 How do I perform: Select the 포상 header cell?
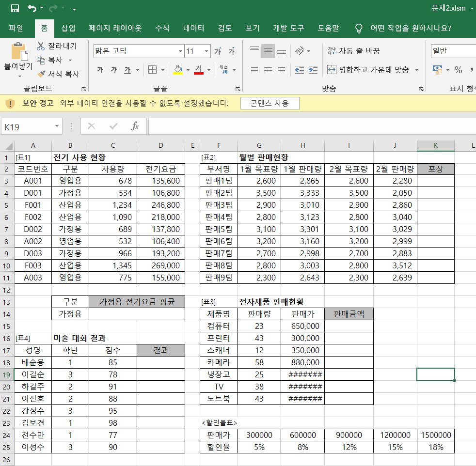coord(436,169)
